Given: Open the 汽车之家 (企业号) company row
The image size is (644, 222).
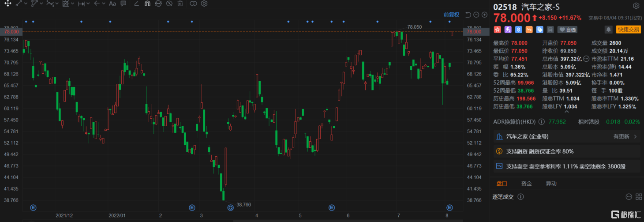Looking at the screenshot, I should tap(567, 136).
